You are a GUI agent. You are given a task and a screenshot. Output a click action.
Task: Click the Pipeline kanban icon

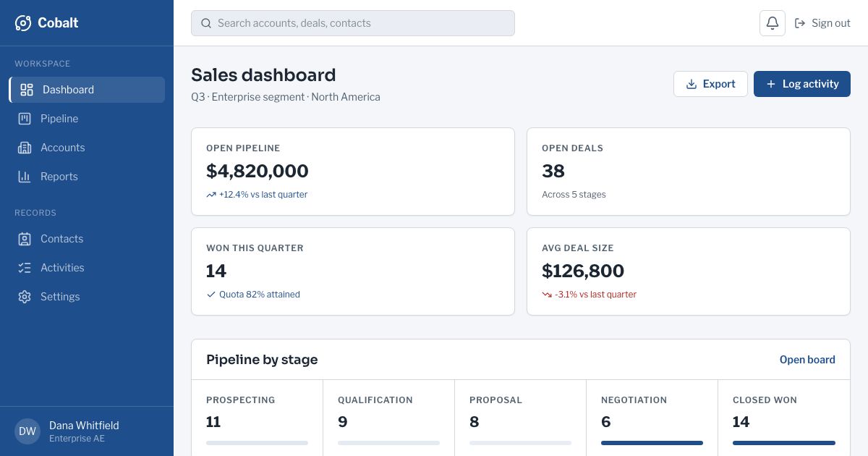(25, 119)
